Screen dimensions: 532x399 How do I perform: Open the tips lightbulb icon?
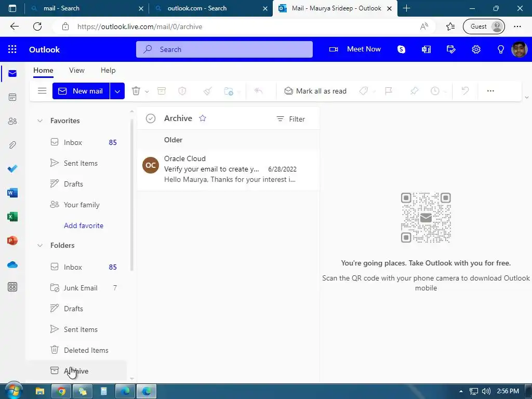click(x=500, y=49)
